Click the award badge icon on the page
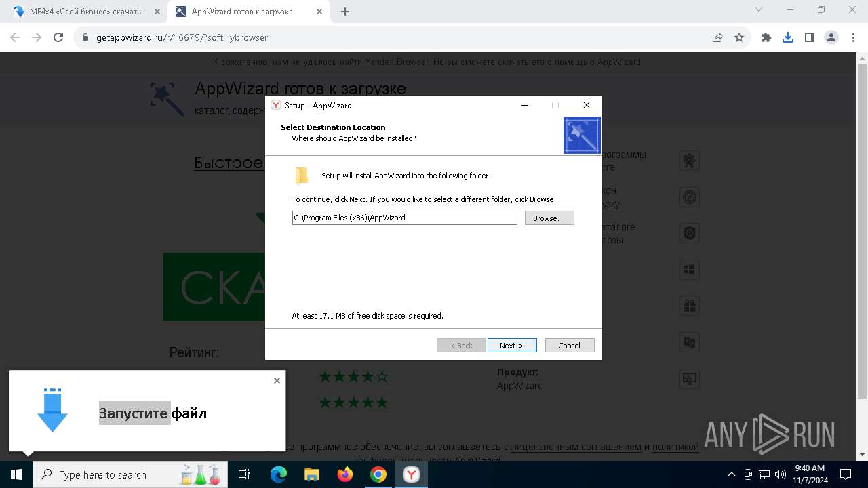 click(x=690, y=161)
